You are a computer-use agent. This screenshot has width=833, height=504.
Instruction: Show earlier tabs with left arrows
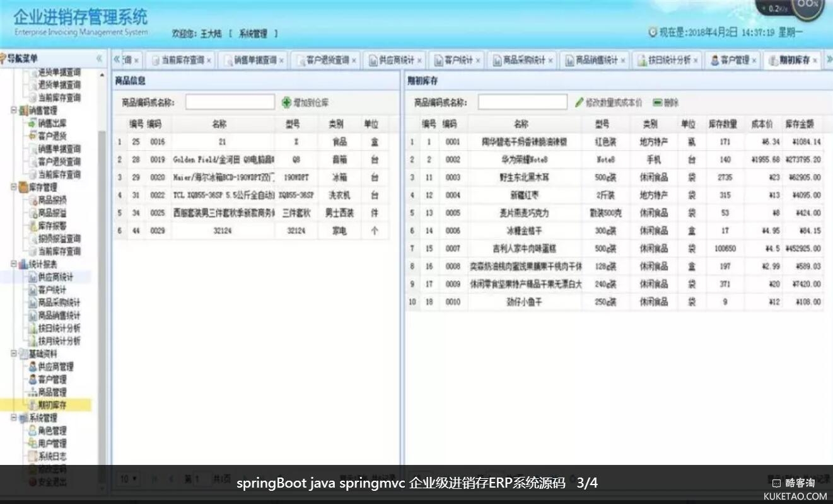tap(117, 60)
